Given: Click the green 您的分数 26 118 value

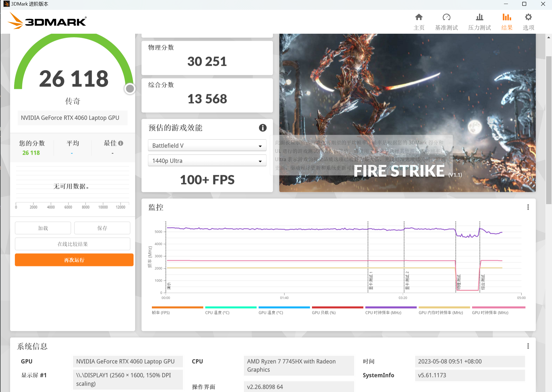Looking at the screenshot, I should click(31, 153).
